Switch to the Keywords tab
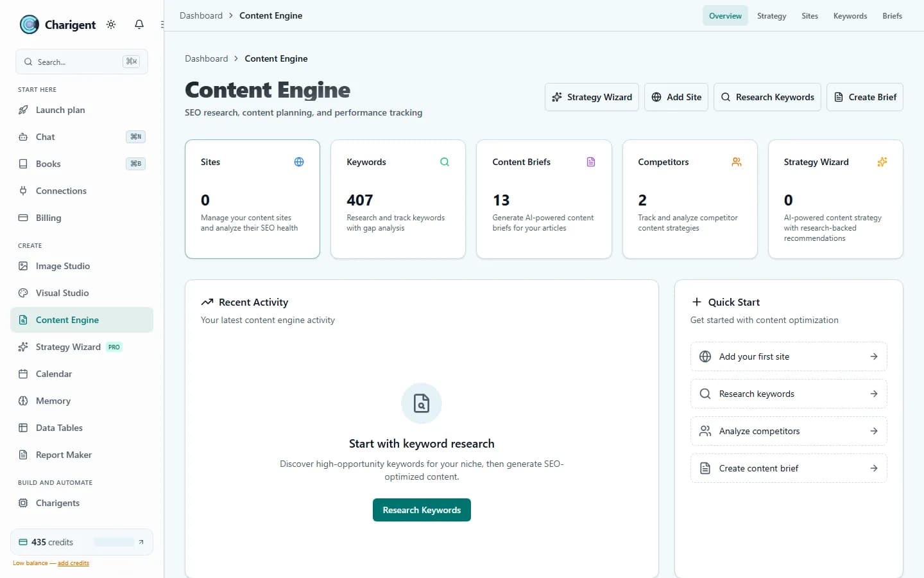The height and width of the screenshot is (578, 924). coord(850,16)
